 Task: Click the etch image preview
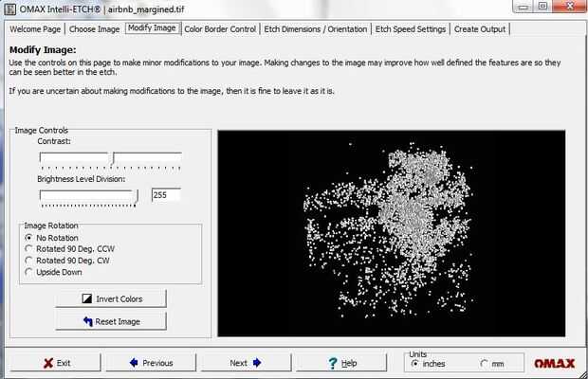pos(392,233)
